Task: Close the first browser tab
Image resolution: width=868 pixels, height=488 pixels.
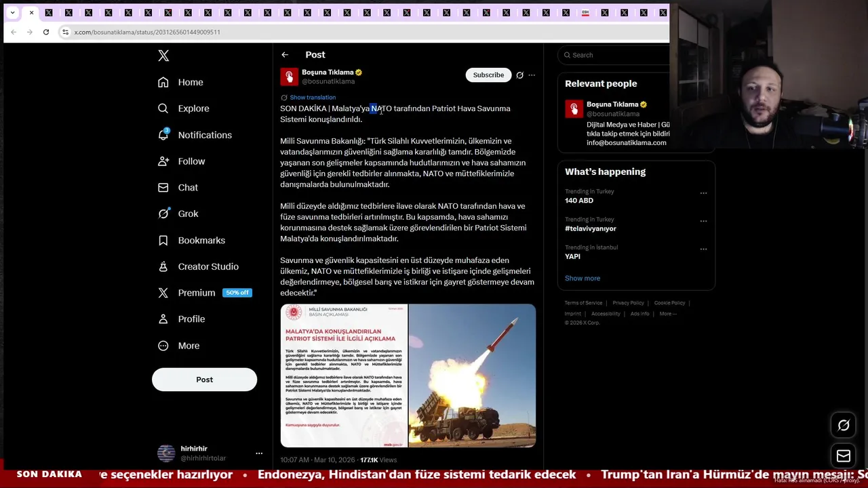Action: (x=31, y=12)
